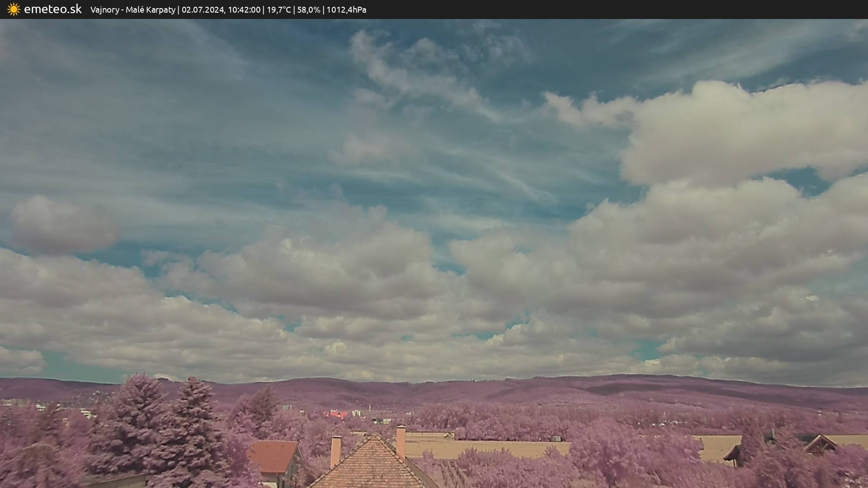Click the large cumulus cloud at upper right

(x=741, y=131)
